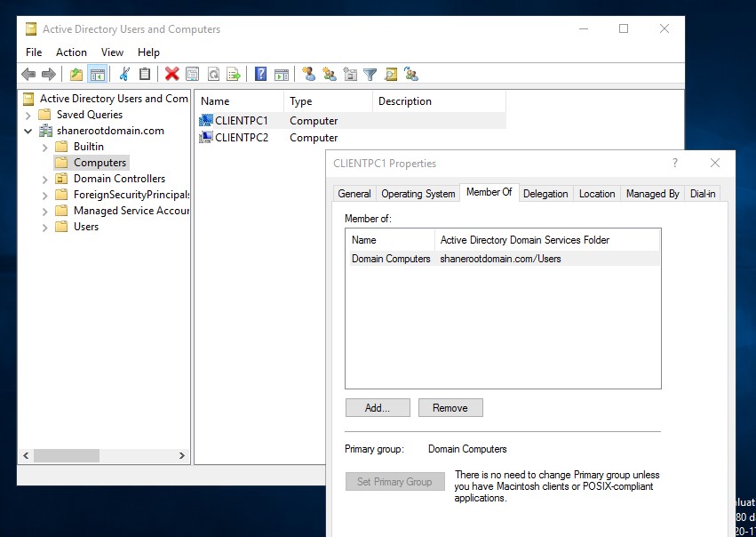756x537 pixels.
Task: Click the Paste clipboard icon
Action: pyautogui.click(x=145, y=74)
